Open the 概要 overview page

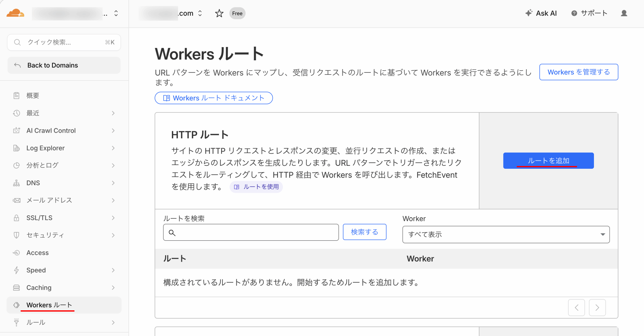coord(33,95)
